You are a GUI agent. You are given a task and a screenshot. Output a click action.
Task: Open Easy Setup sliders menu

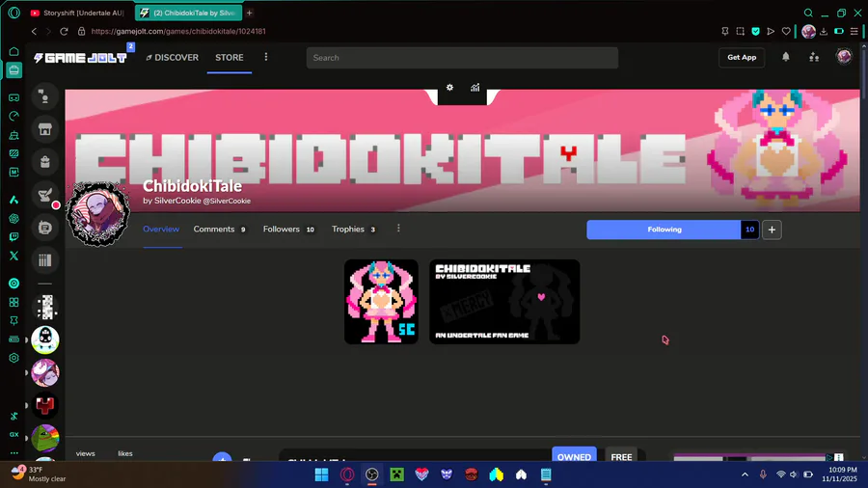pyautogui.click(x=854, y=32)
